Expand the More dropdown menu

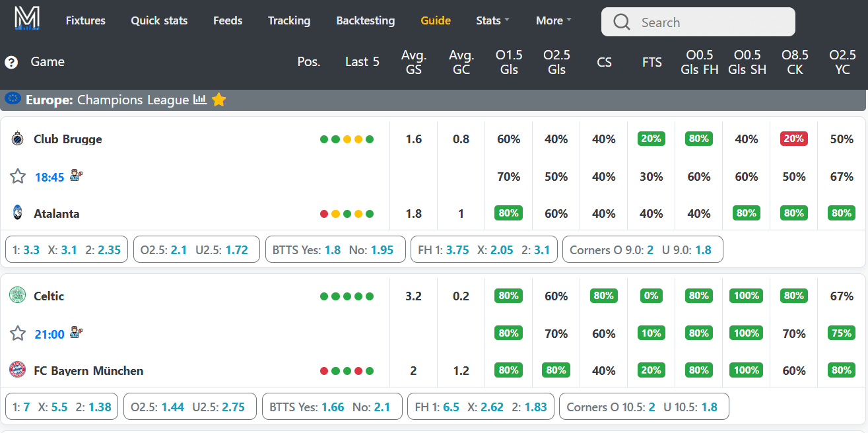click(553, 20)
